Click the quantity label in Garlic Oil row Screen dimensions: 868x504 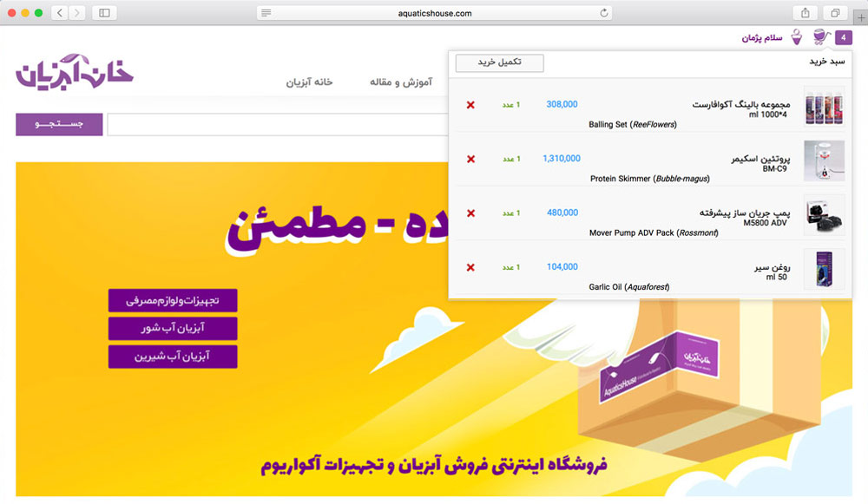click(x=511, y=267)
